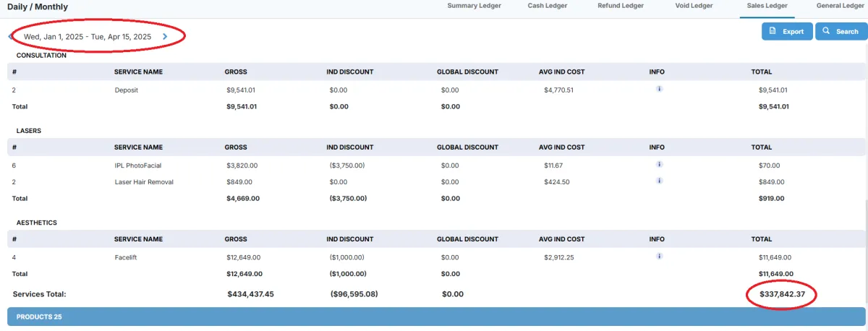Click IPL PhotoFacial avg cost $11.67
Image resolution: width=868 pixels, height=331 pixels.
click(x=554, y=165)
